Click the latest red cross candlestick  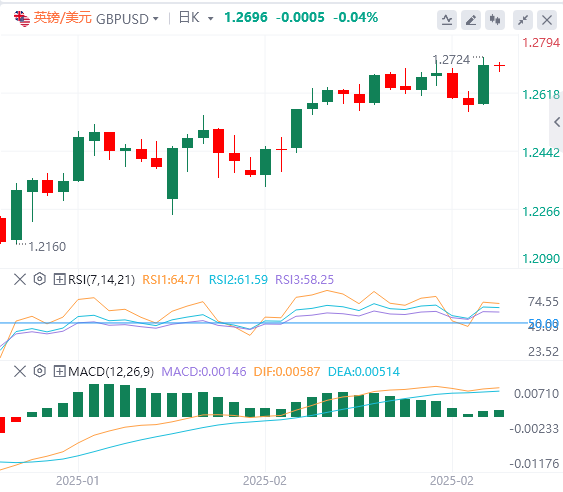tap(499, 66)
